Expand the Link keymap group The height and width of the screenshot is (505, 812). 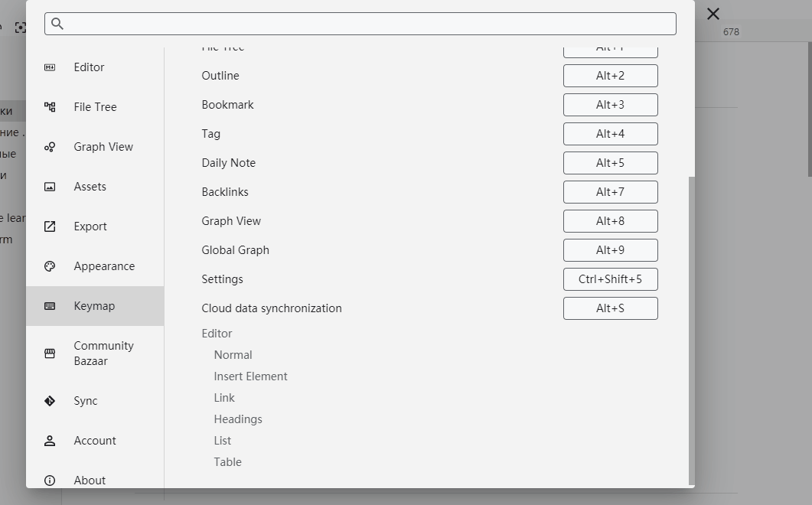click(x=224, y=398)
